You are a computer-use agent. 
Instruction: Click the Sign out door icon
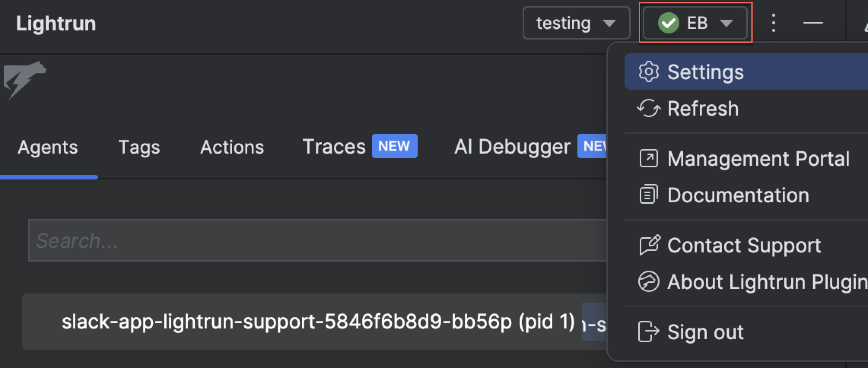click(648, 332)
